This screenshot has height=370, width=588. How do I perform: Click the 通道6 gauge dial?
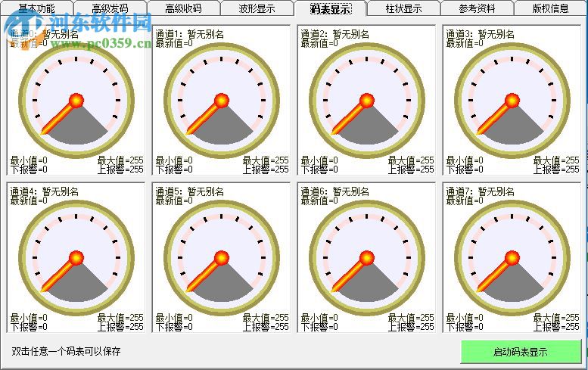click(x=367, y=258)
